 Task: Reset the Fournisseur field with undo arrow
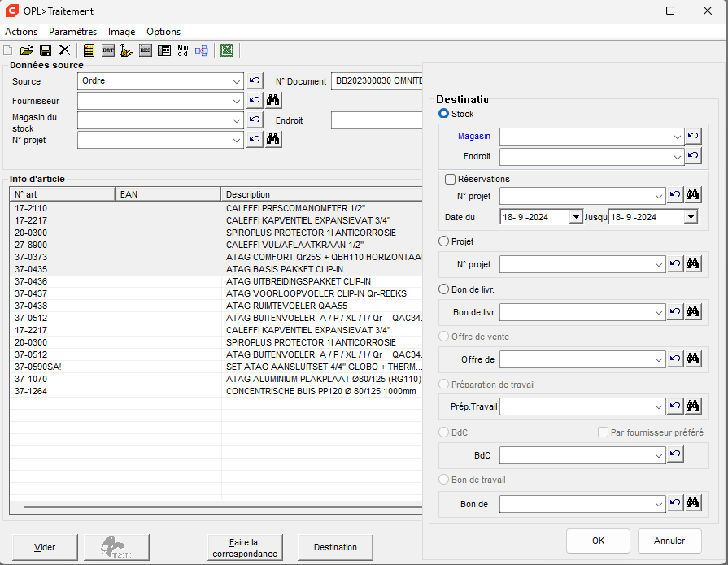pos(255,100)
